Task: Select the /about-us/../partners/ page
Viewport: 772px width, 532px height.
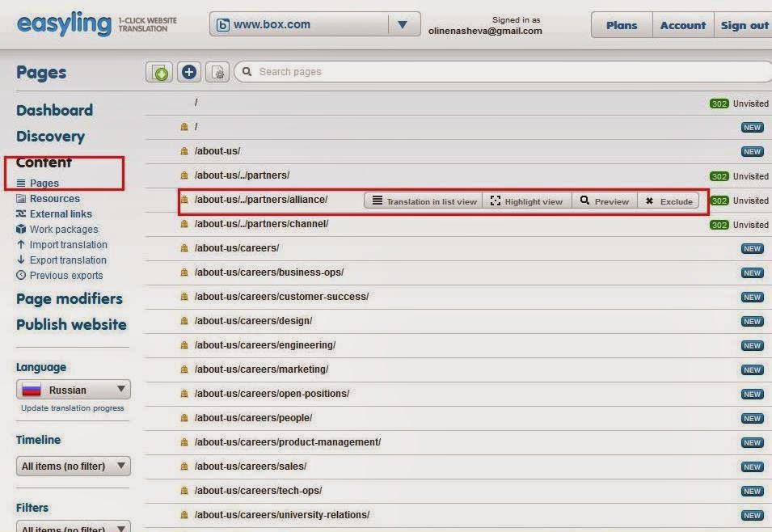Action: (x=242, y=175)
